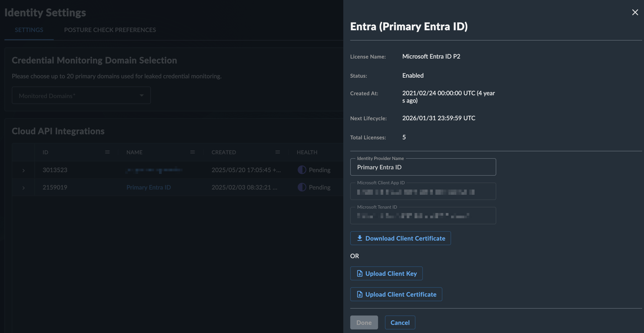Click the Microsoft Tenant ID field
This screenshot has width=644, height=333.
pyautogui.click(x=423, y=216)
